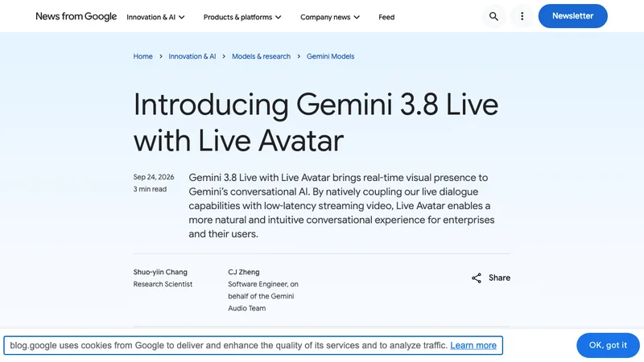Select author name Shuo-yiin Chang

pyautogui.click(x=160, y=272)
